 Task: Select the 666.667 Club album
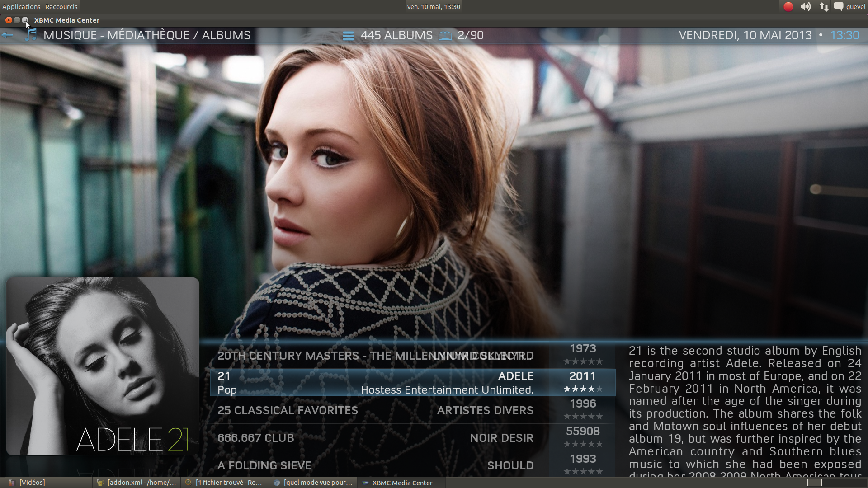pyautogui.click(x=413, y=438)
